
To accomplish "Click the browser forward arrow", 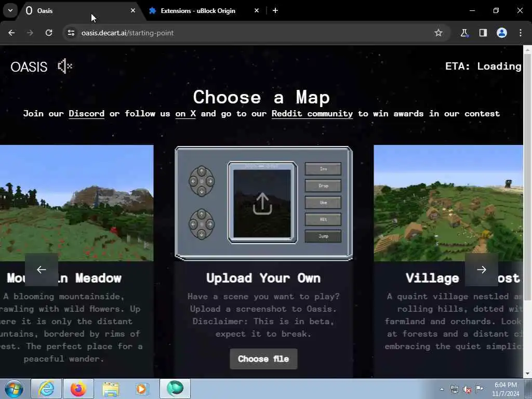I will pos(30,33).
